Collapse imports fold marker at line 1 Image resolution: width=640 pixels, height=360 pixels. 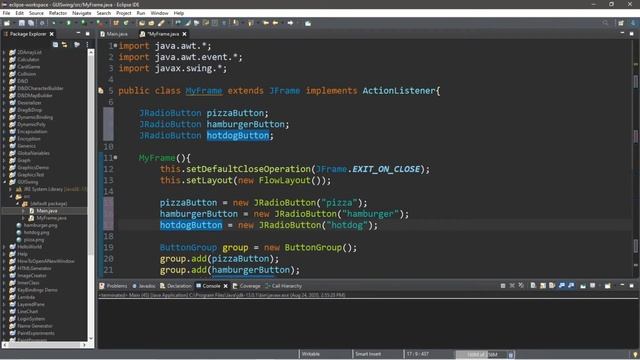point(116,46)
